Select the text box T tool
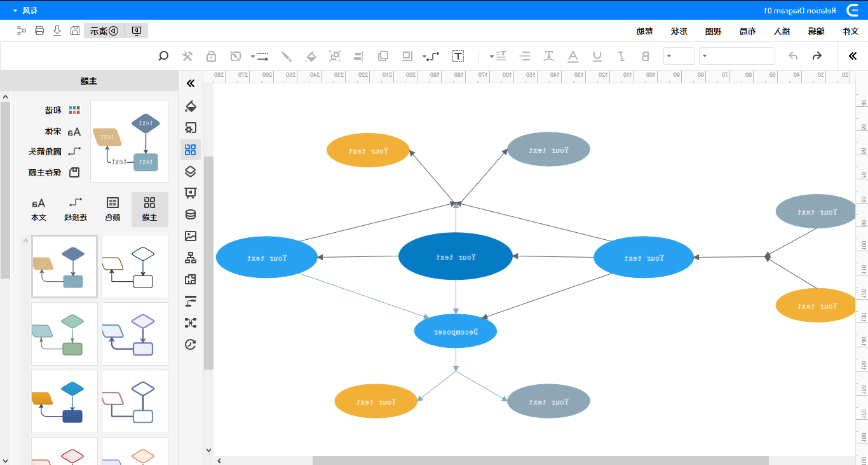The height and width of the screenshot is (465, 868). (458, 56)
